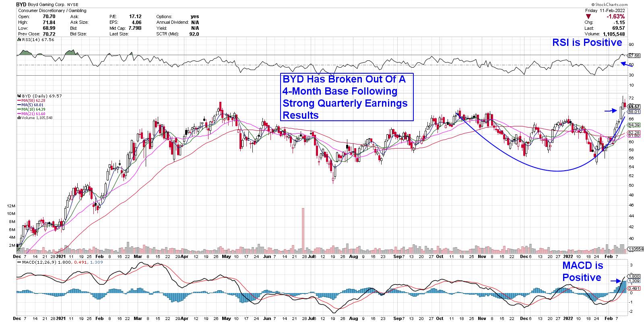Click the red down-triangle change indicator

pos(588,17)
